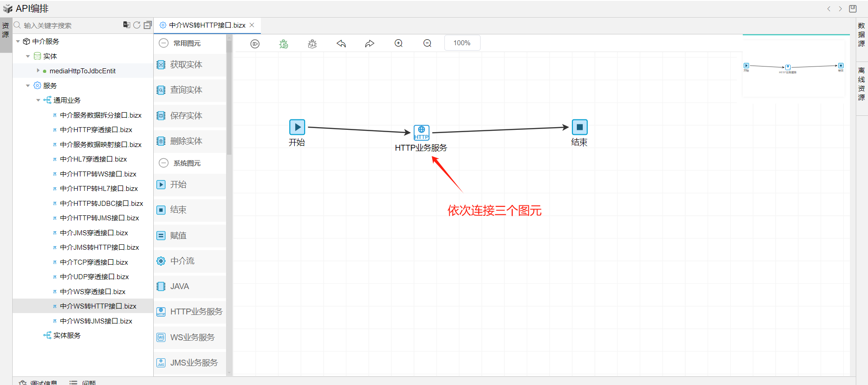Click the canvas minimap overview
868x385 pixels.
tap(794, 68)
